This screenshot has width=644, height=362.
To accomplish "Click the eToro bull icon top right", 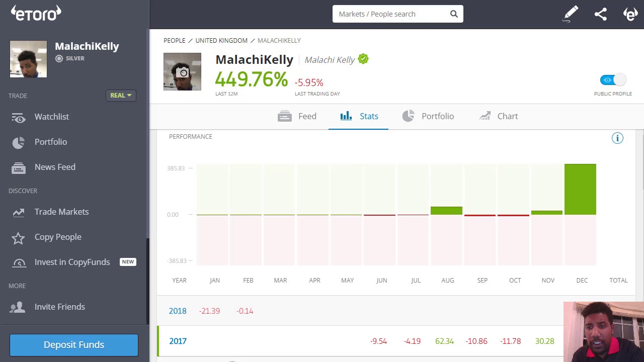I will coord(630,14).
